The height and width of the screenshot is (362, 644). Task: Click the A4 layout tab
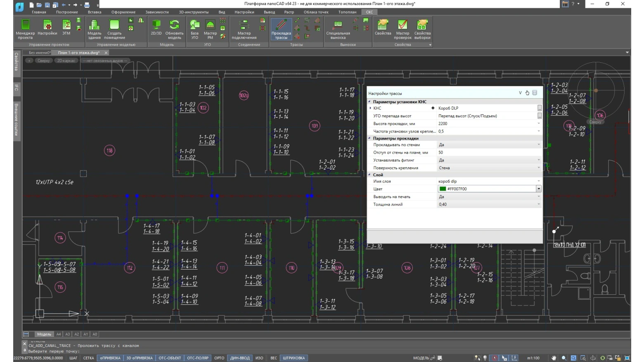tap(59, 334)
